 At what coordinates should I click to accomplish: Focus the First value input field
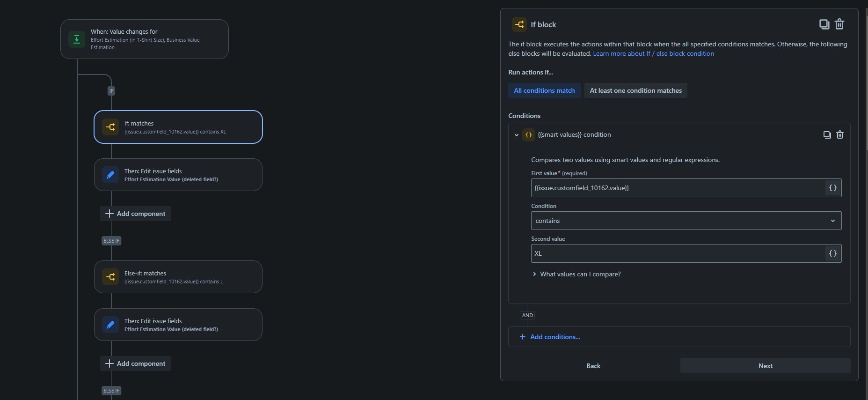tap(678, 188)
